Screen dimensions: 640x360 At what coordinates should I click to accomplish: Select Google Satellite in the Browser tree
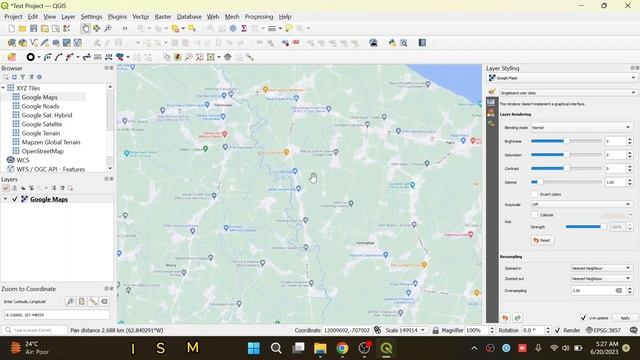point(42,124)
